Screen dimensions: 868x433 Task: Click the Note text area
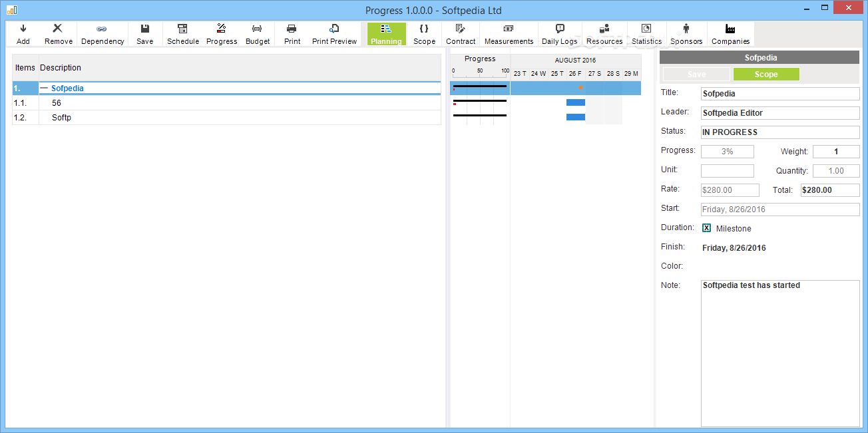780,353
